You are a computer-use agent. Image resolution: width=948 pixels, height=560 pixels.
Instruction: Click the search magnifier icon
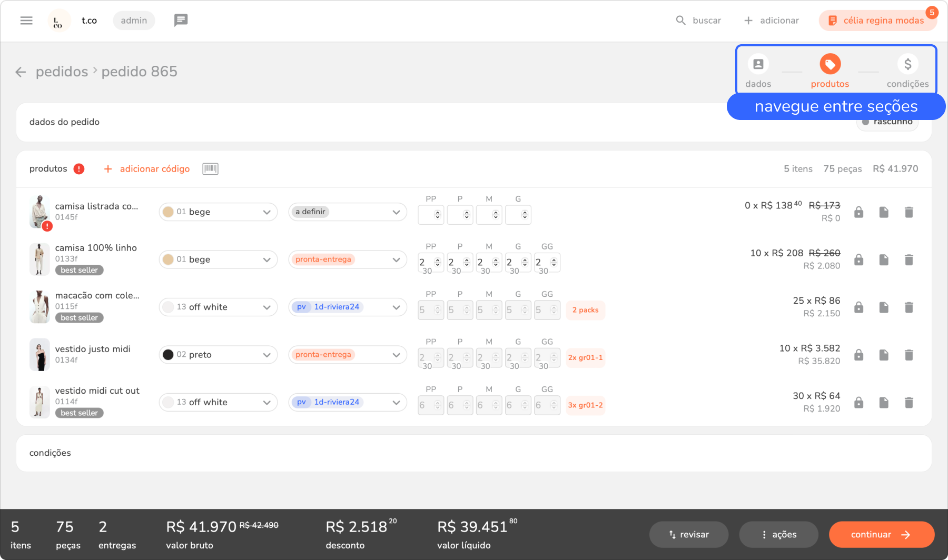coord(680,21)
